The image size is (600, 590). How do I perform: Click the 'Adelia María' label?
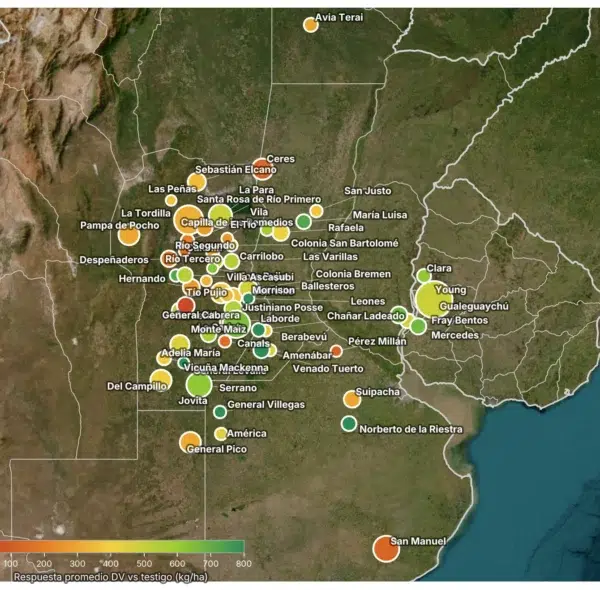coord(191,352)
